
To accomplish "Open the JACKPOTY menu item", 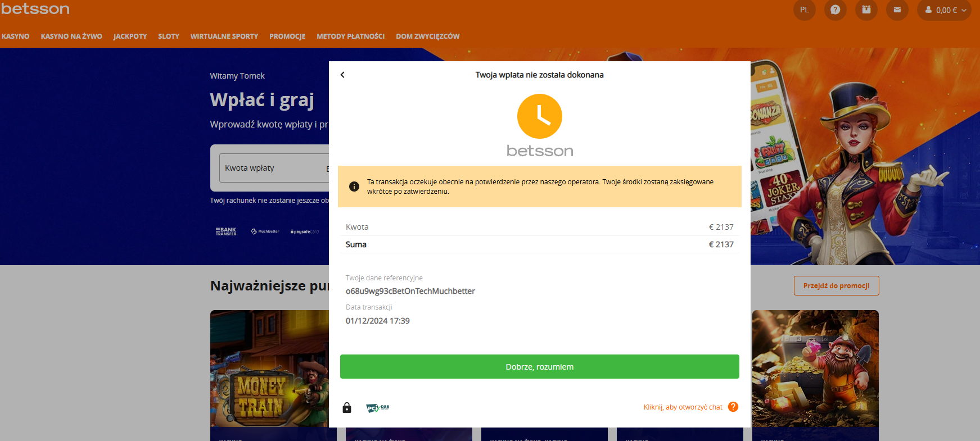I will tap(130, 36).
